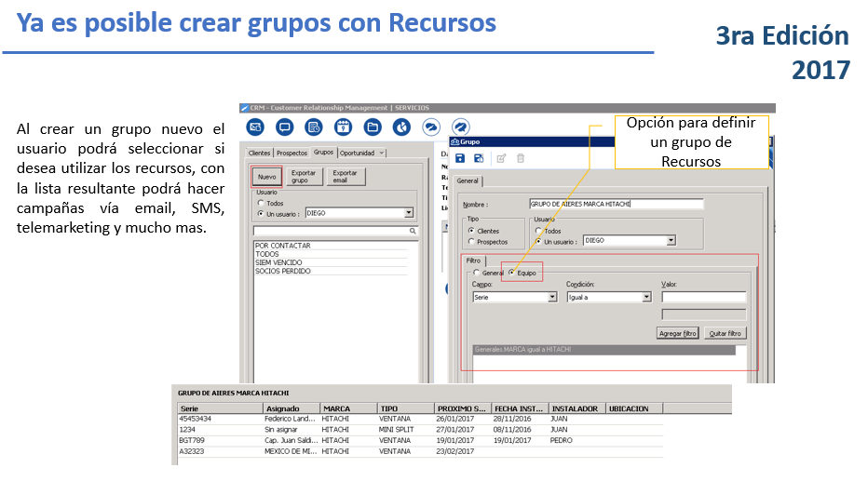
Task: Open DIEGO user dropdown in CRM groups panel
Action: (x=409, y=213)
